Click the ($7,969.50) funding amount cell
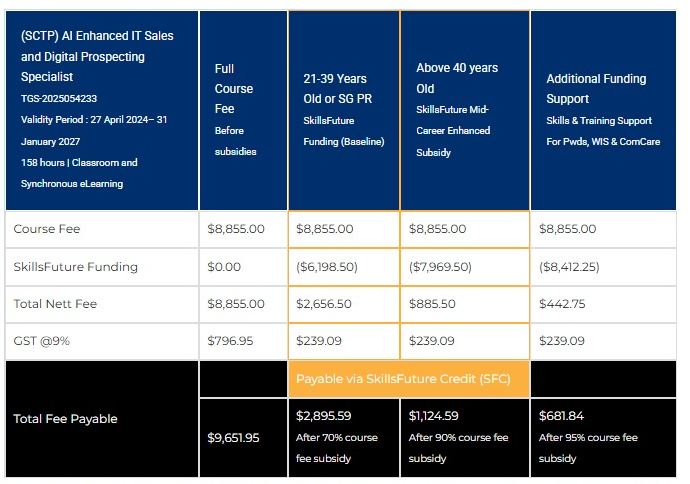This screenshot has height=484, width=690. coord(441,267)
